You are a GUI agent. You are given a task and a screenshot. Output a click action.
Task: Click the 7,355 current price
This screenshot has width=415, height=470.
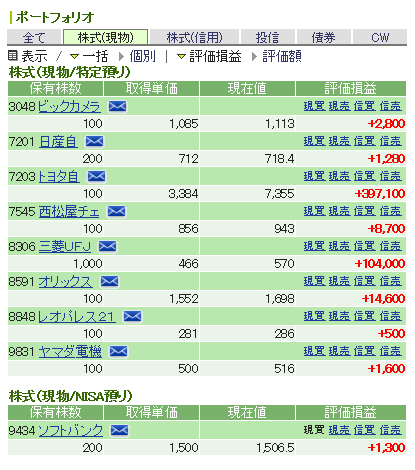(x=280, y=194)
